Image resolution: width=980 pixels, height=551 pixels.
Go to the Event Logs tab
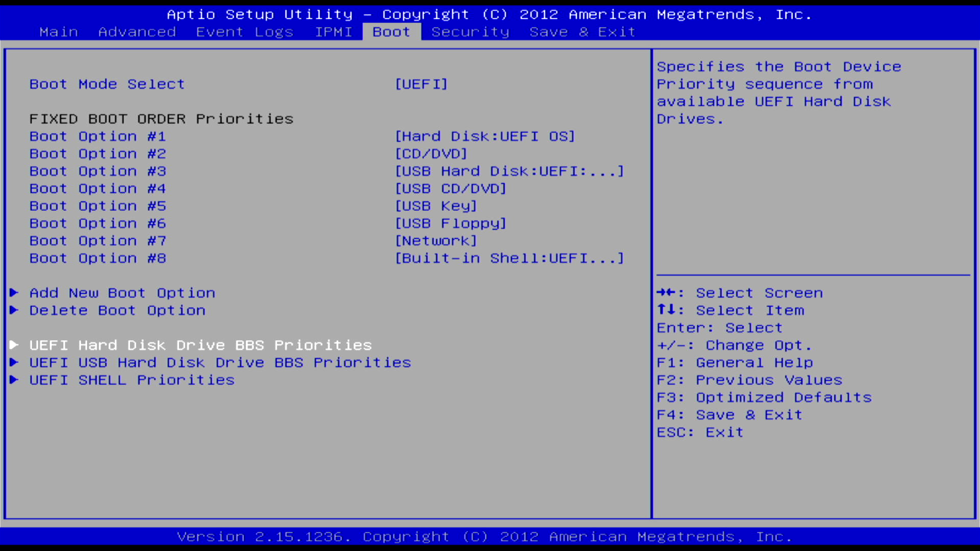pyautogui.click(x=244, y=32)
